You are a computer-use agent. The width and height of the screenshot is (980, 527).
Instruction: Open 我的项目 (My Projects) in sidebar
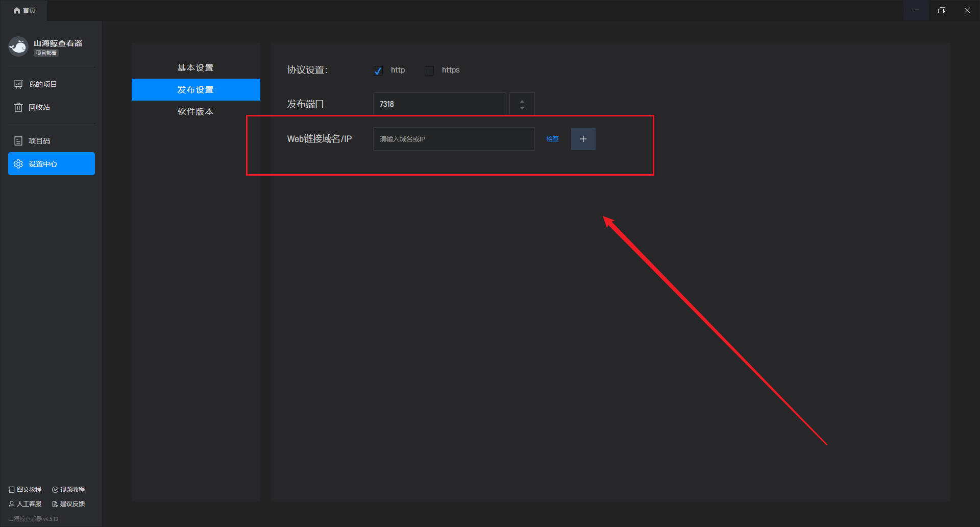point(42,84)
